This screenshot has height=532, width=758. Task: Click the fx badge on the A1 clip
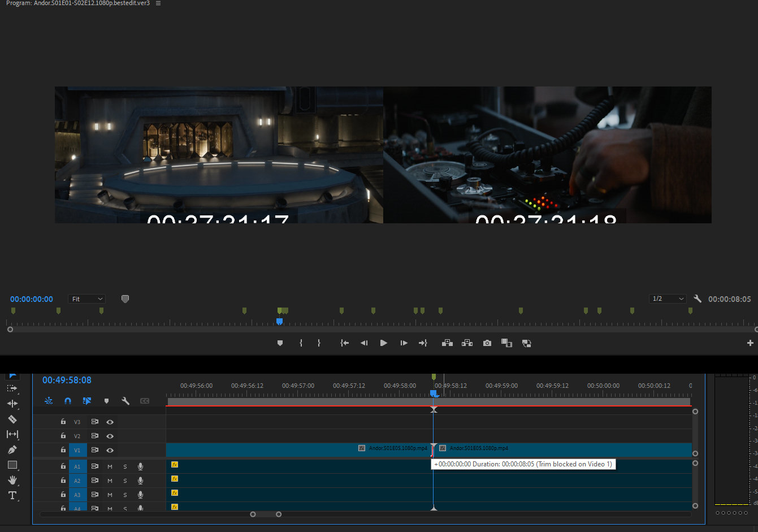coord(175,465)
